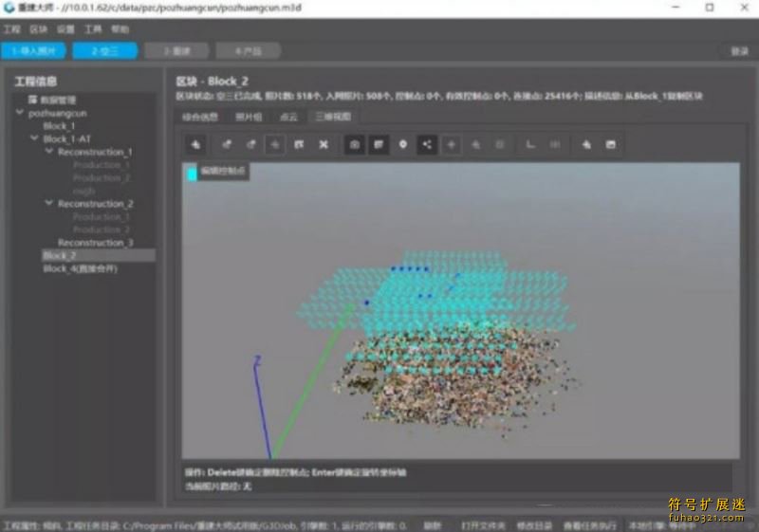Click the camera icon in the 3D toolbar
Viewport: 759px width, 532px height.
click(x=354, y=144)
